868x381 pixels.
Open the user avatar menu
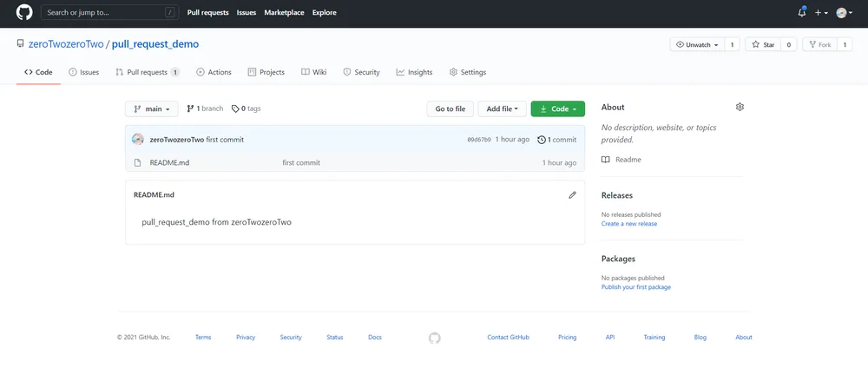pyautogui.click(x=845, y=13)
